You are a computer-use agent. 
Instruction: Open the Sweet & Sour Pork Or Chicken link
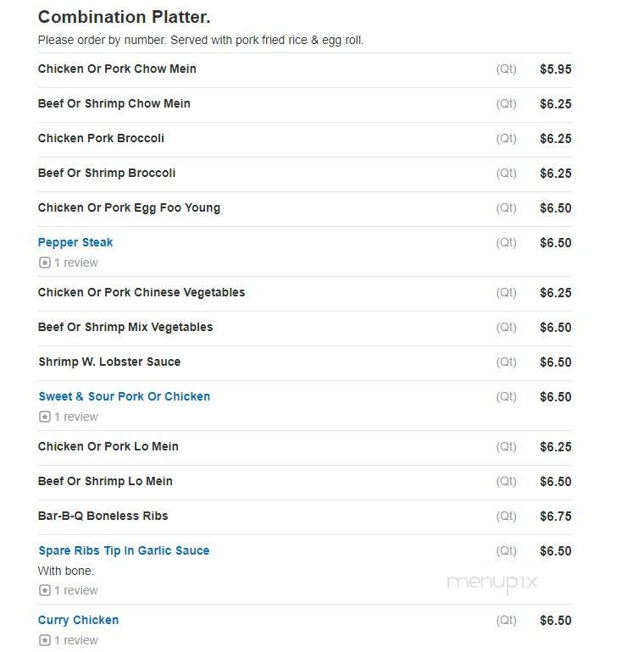(x=124, y=396)
